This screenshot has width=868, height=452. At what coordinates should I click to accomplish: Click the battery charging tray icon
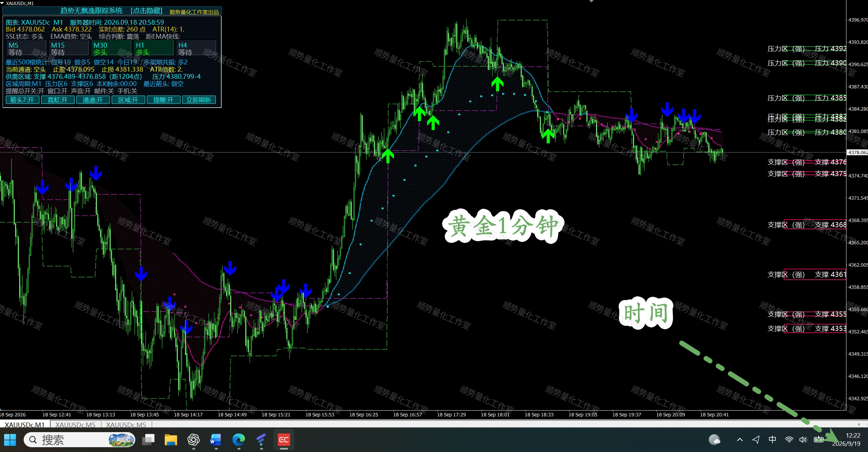click(819, 439)
